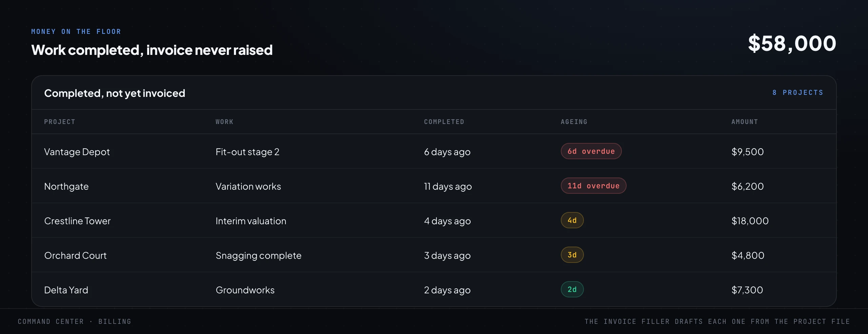The height and width of the screenshot is (334, 868).
Task: Open the Crestline Tower project
Action: click(x=77, y=221)
